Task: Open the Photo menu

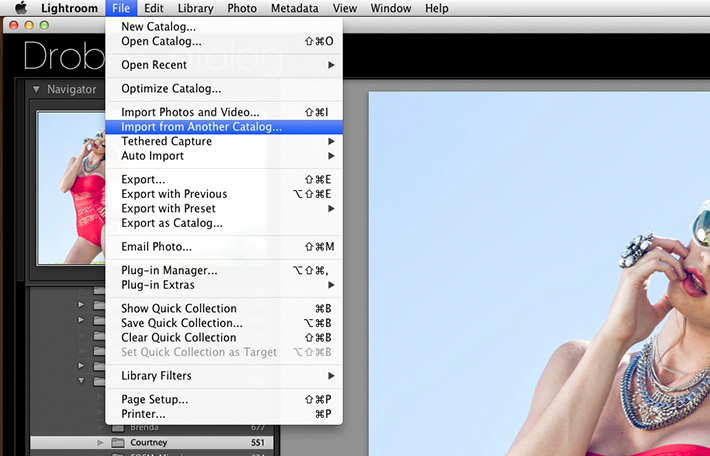Action: coord(242,8)
